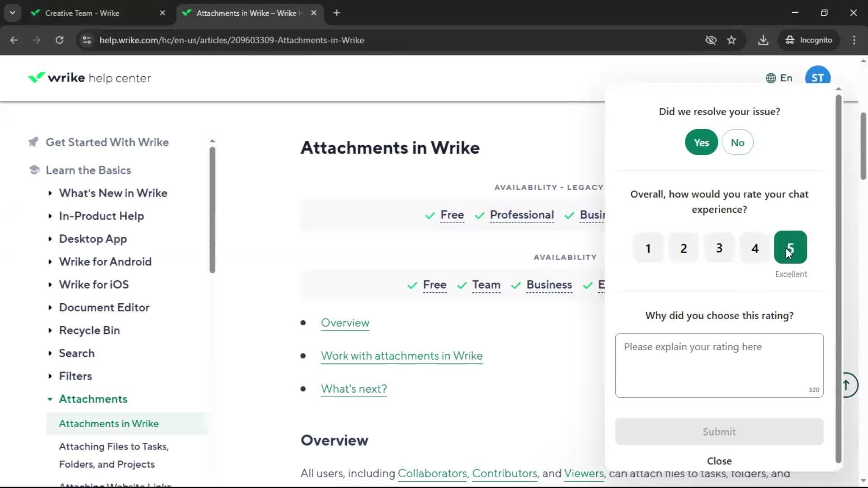Screen dimensions: 868x488
Task: Rate chat experience 2
Action: [684, 248]
